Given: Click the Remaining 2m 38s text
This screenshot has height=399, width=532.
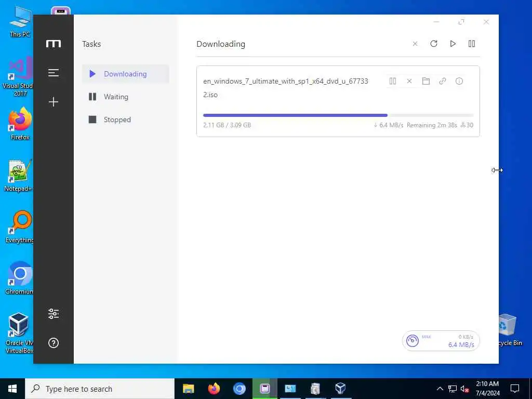Looking at the screenshot, I should pyautogui.click(x=432, y=125).
